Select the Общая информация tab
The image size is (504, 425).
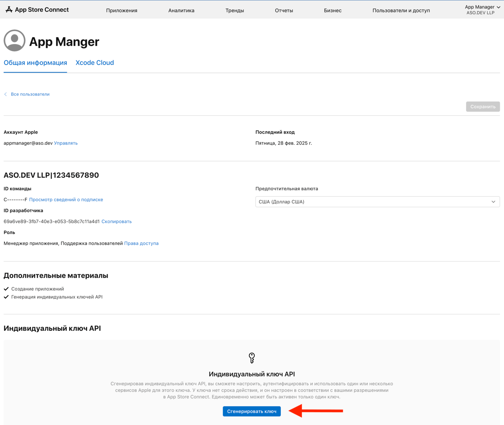tap(35, 63)
